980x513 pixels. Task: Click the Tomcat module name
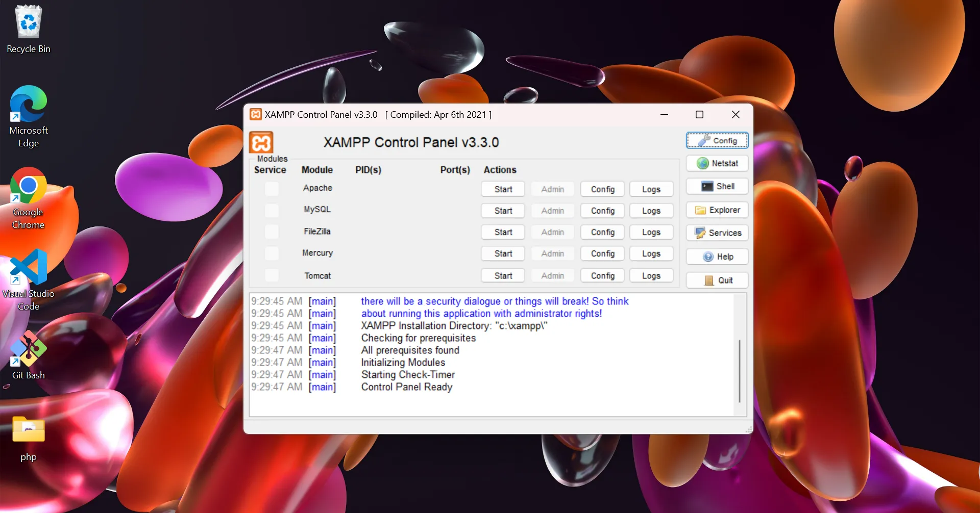coord(317,276)
